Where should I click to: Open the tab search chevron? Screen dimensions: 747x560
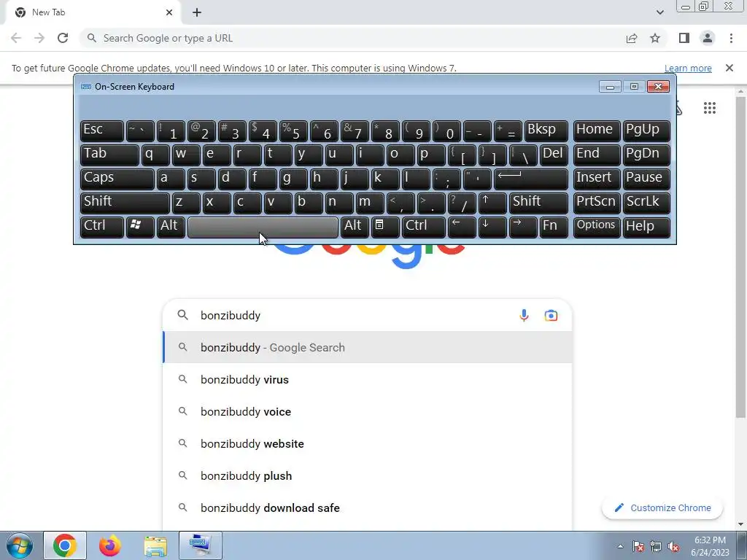pyautogui.click(x=659, y=12)
